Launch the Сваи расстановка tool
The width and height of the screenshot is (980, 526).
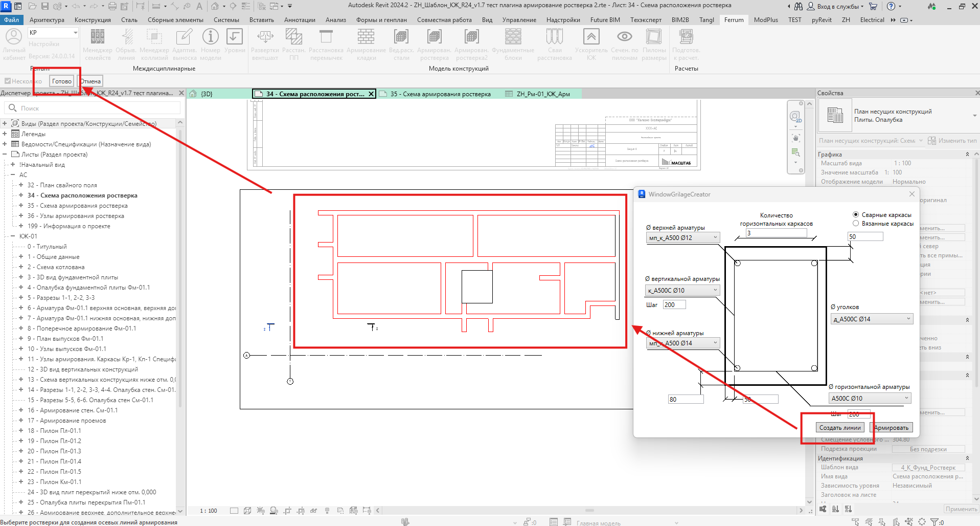point(555,37)
